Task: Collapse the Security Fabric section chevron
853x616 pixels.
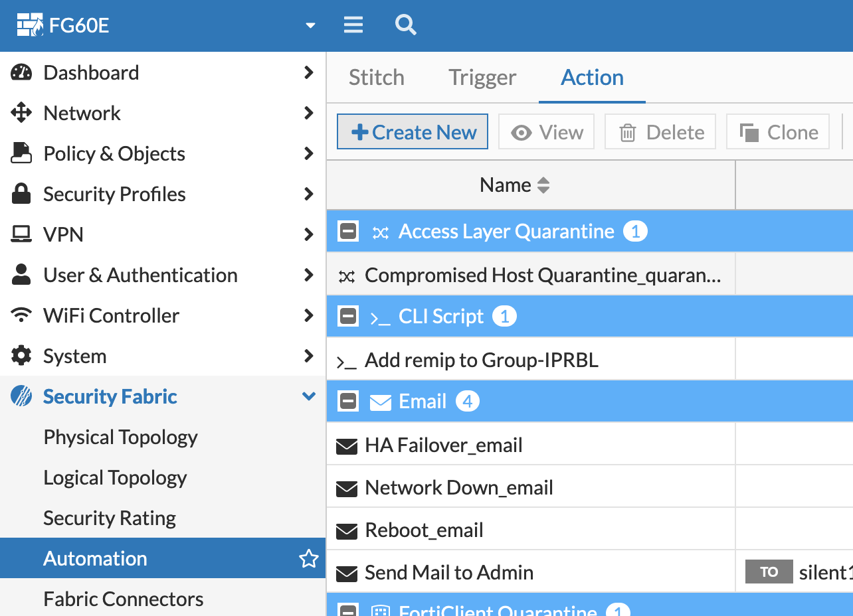Action: coord(308,396)
